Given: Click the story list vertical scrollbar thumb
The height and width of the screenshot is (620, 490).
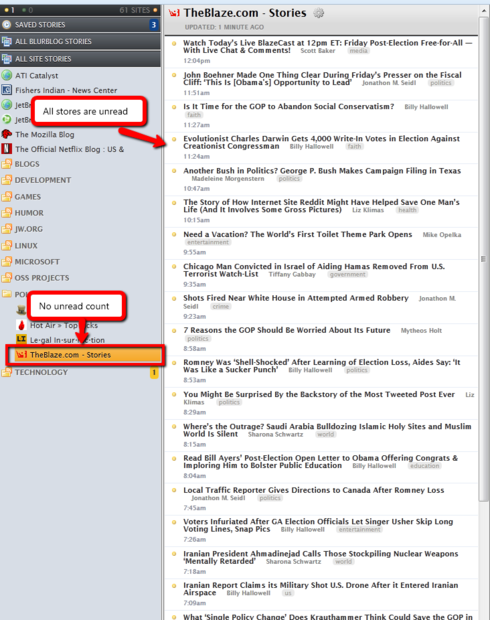Looking at the screenshot, I should click(x=484, y=259).
